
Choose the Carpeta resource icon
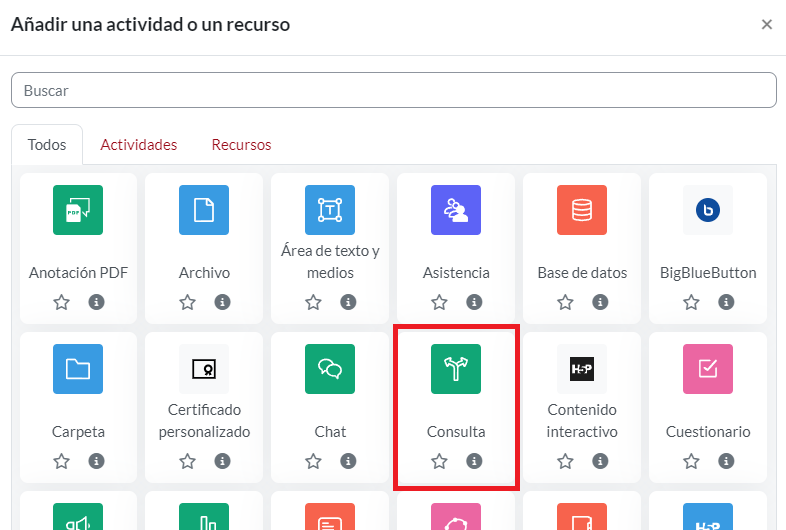click(78, 369)
